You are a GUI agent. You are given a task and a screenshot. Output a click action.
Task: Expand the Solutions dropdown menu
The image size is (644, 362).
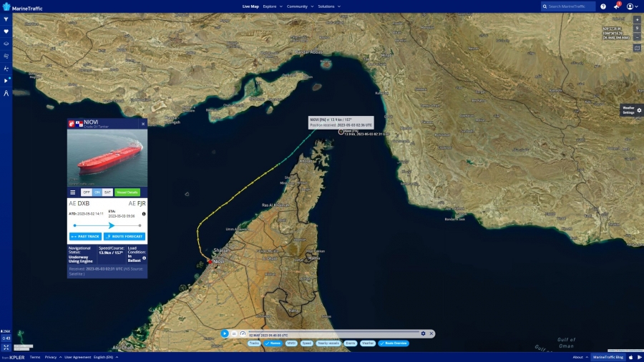(328, 6)
